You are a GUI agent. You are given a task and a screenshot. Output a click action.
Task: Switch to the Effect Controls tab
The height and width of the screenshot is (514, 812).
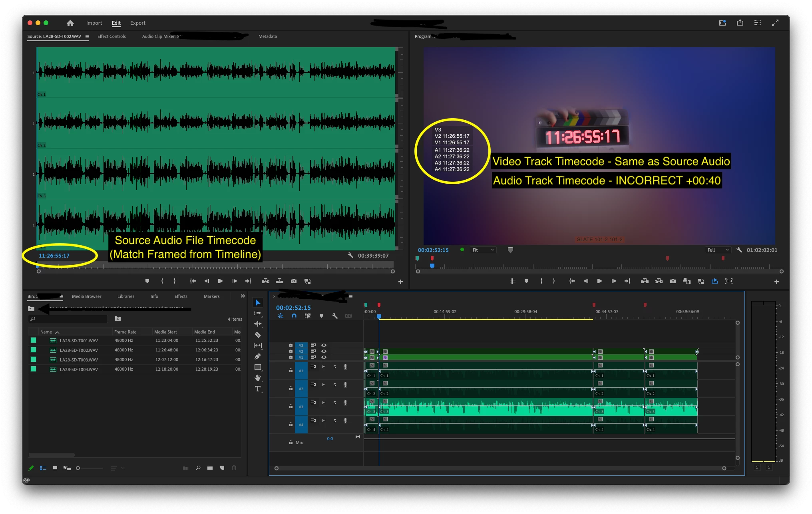[111, 36]
